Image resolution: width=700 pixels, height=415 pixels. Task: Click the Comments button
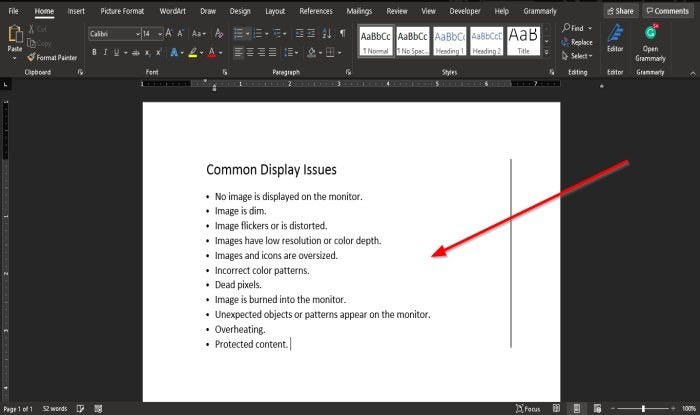[667, 11]
